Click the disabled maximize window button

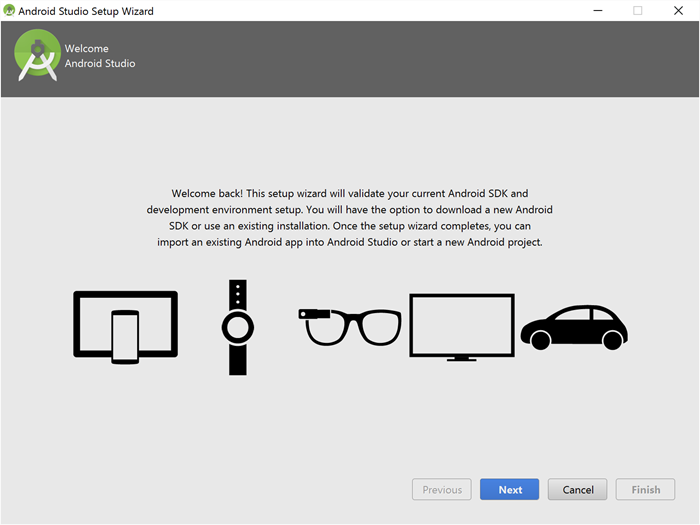pos(638,10)
